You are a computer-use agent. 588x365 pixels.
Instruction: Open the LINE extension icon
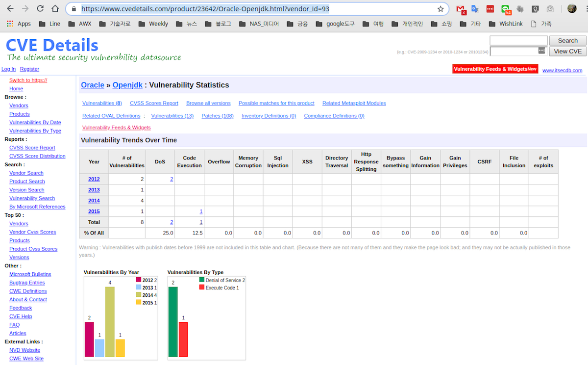click(x=506, y=9)
